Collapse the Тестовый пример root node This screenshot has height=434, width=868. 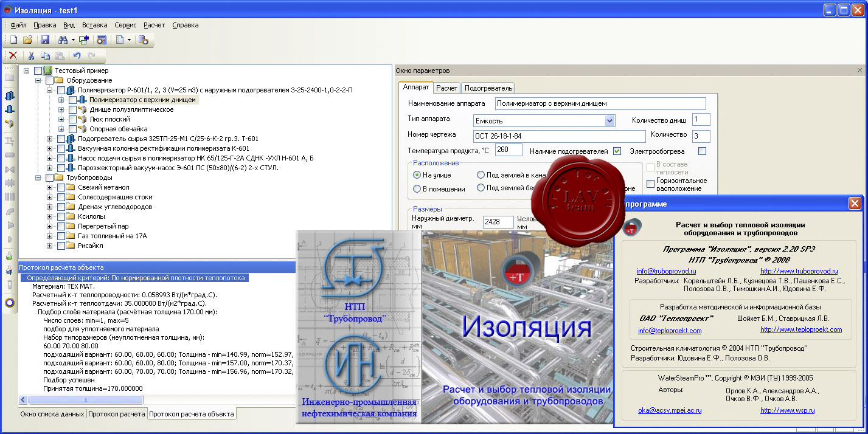(27, 71)
